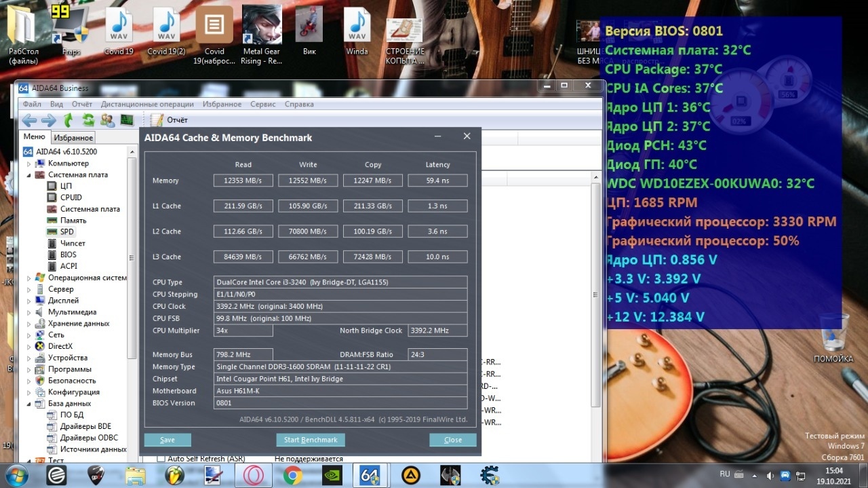Open the Windows Start menu orb
Screen dimensions: 868x488
[x=18, y=475]
